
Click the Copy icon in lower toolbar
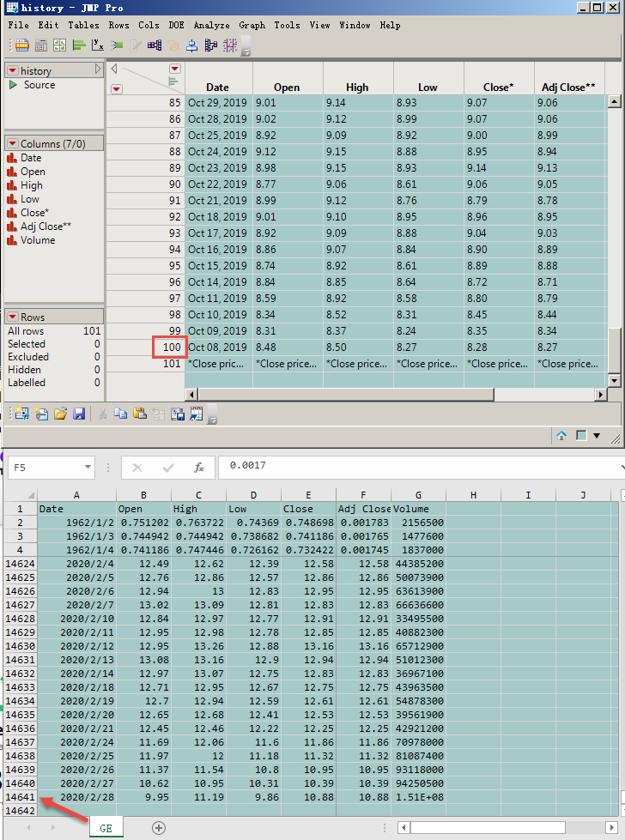coord(121,414)
